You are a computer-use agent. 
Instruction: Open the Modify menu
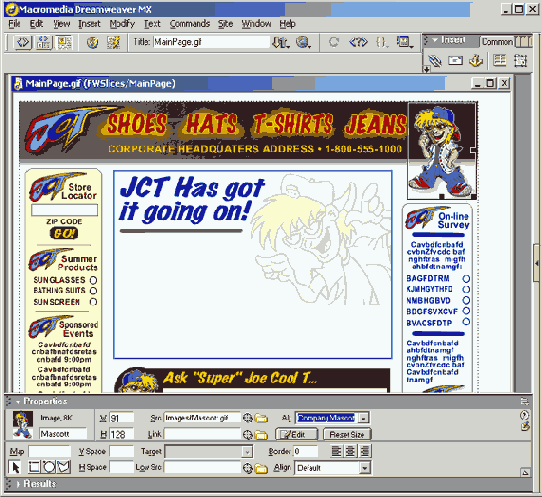pyautogui.click(x=122, y=24)
